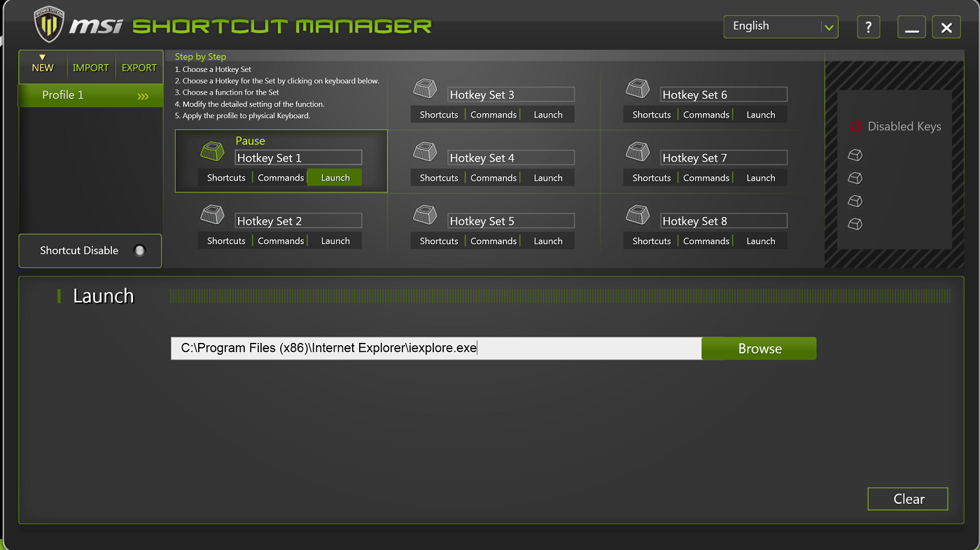Click the red Disabled Keys prohibition icon

[855, 127]
